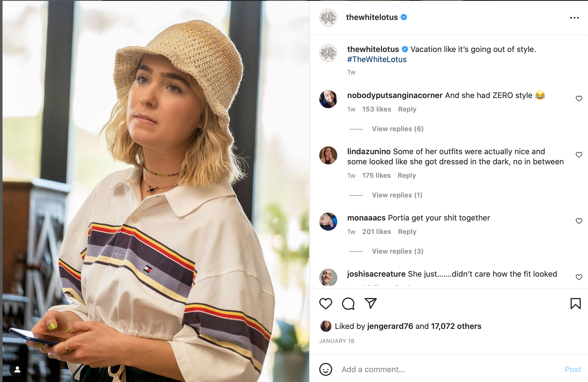588x382 pixels.
Task: Like joshisacreature's comment
Action: coord(579,277)
